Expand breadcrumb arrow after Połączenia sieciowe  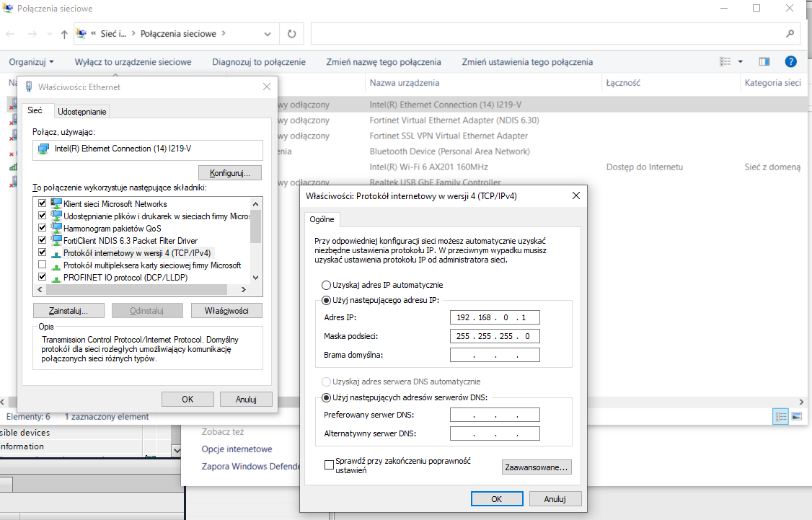coord(224,33)
